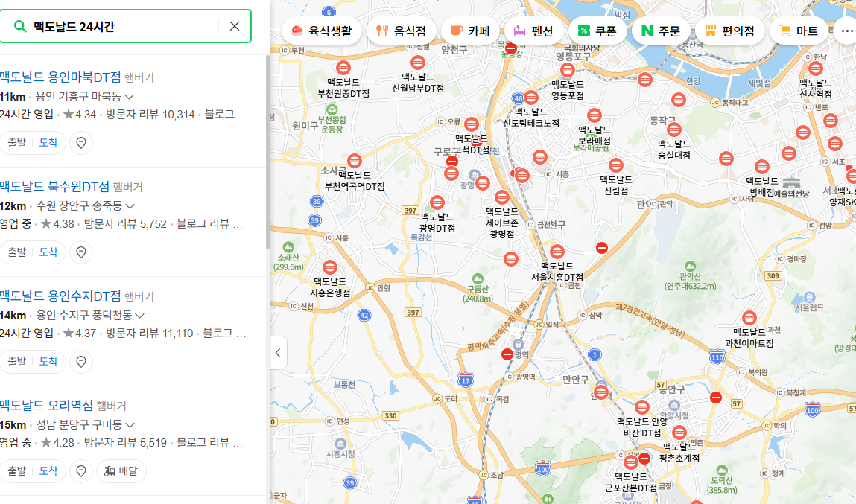Click the green search magnifier icon

tap(19, 26)
